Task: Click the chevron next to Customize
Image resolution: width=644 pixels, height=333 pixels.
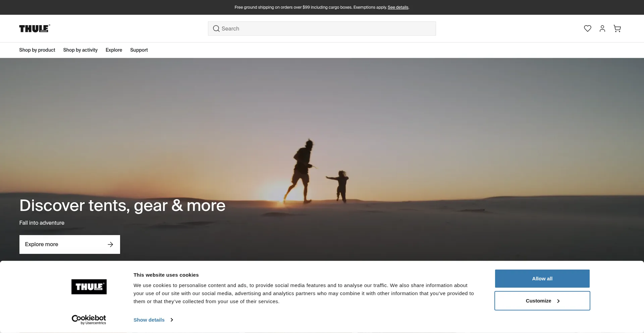Action: point(558,301)
